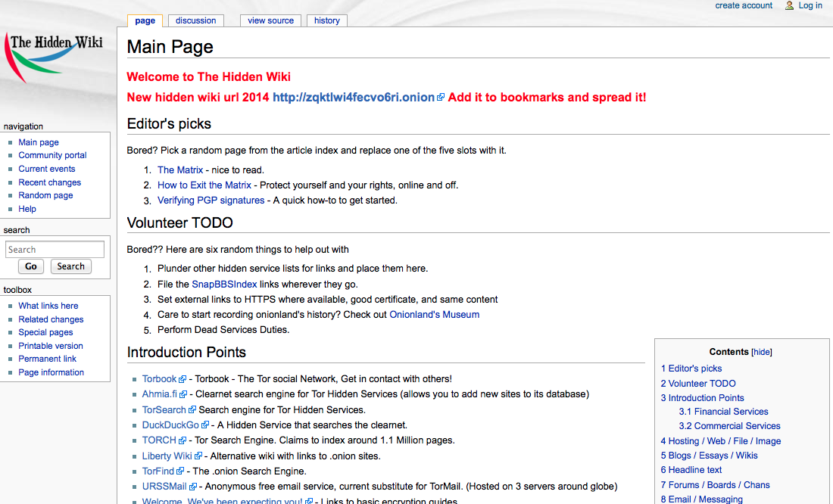Open Ahmia.fi link
Viewport: 833px width, 504px height.
[159, 394]
